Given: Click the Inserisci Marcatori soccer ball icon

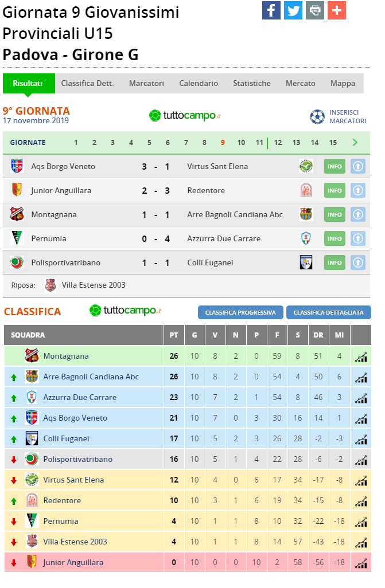Looking at the screenshot, I should coord(317,116).
